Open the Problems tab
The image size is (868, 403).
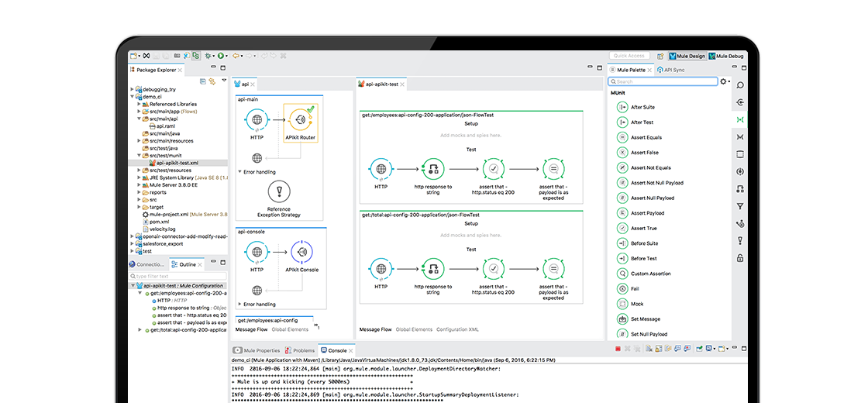(x=300, y=350)
